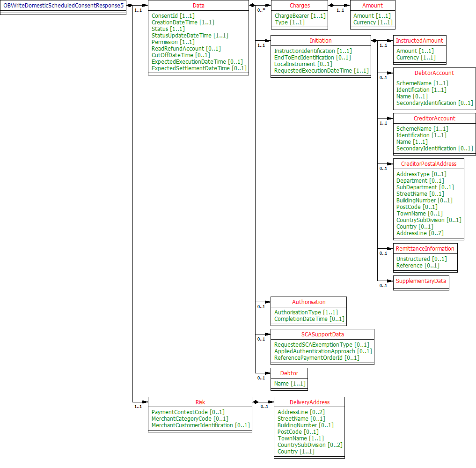The width and height of the screenshot is (476, 468).
Task: Select the RemittanceInformation class header
Action: click(x=425, y=249)
